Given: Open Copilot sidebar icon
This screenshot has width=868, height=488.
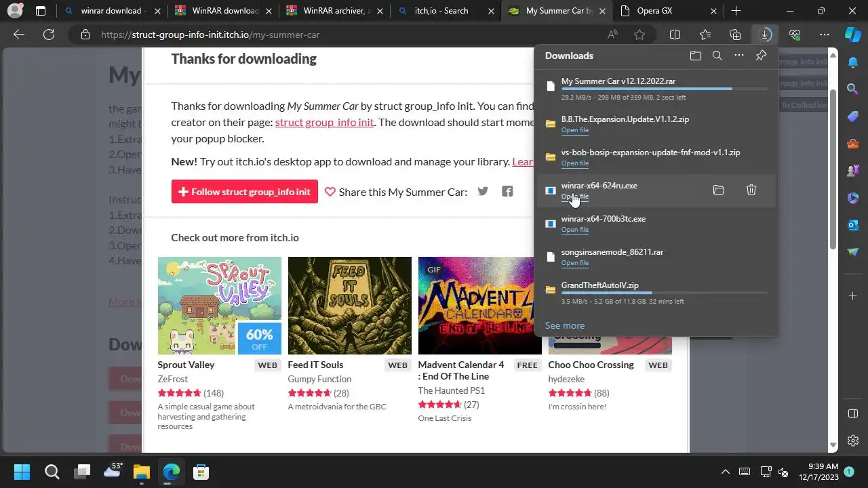Looking at the screenshot, I should (x=852, y=35).
